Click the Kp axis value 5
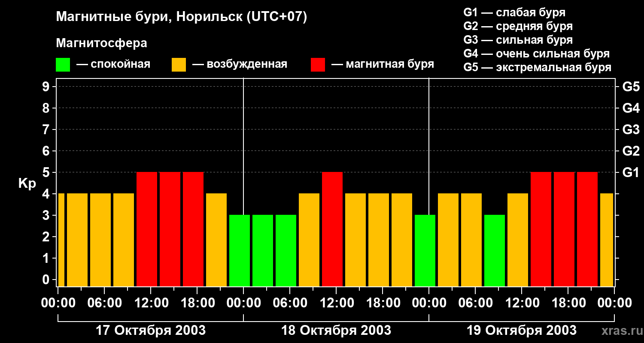Image resolution: width=644 pixels, height=343 pixels. (x=47, y=172)
